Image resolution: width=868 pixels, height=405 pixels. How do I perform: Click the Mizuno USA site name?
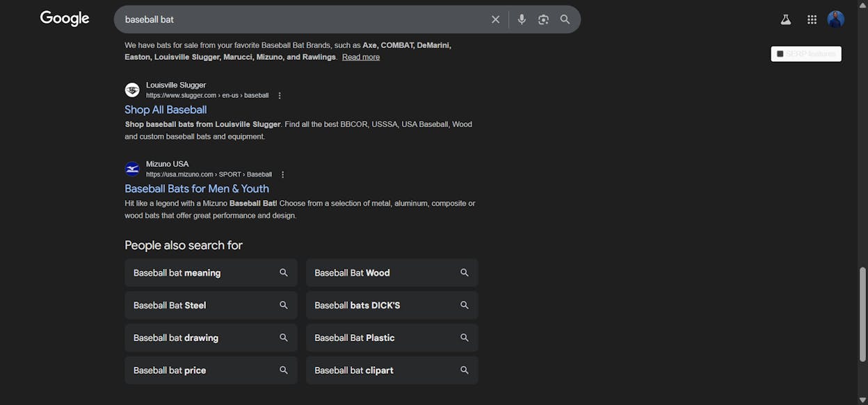[168, 164]
